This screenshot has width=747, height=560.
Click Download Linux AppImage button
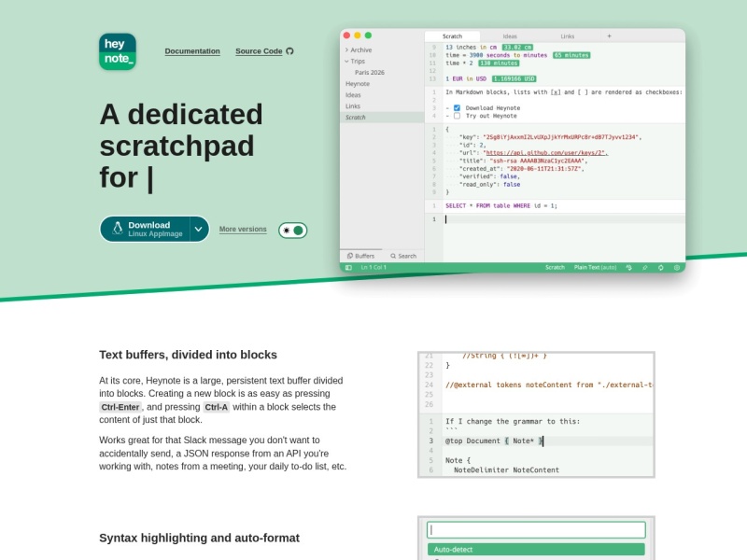click(x=145, y=229)
